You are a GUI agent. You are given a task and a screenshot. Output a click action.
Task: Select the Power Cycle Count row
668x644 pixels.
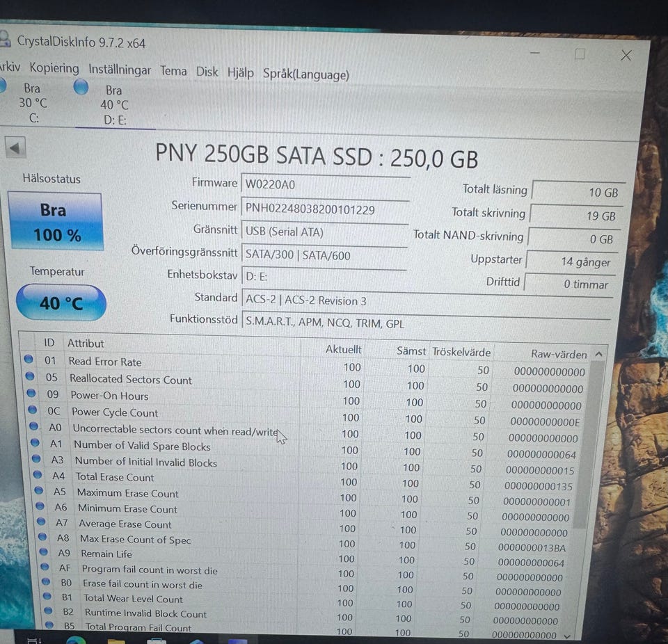pos(305,415)
